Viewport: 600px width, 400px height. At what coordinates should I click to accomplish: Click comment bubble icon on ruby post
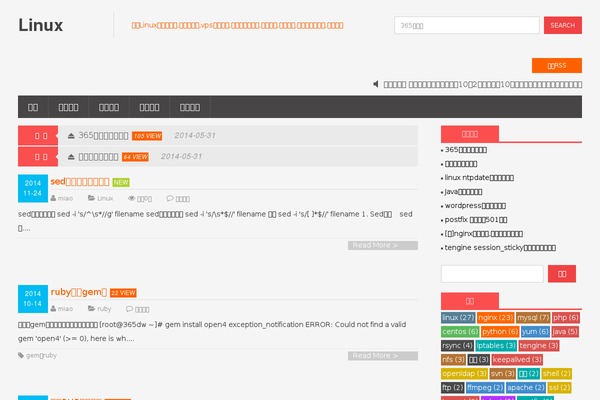129,309
